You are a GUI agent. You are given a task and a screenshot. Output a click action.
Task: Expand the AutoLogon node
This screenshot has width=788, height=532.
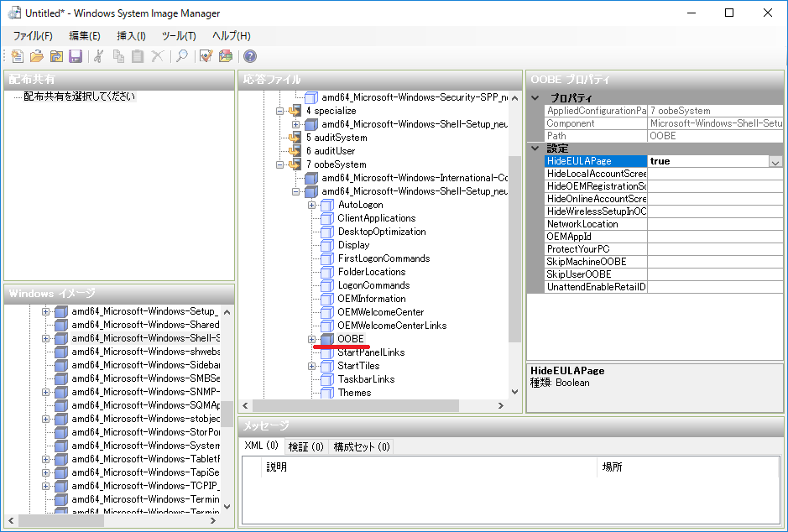(311, 205)
